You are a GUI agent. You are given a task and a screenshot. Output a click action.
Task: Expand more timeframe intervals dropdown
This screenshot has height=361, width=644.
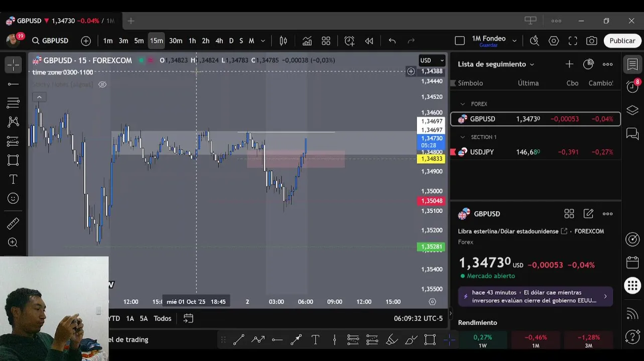coord(262,41)
